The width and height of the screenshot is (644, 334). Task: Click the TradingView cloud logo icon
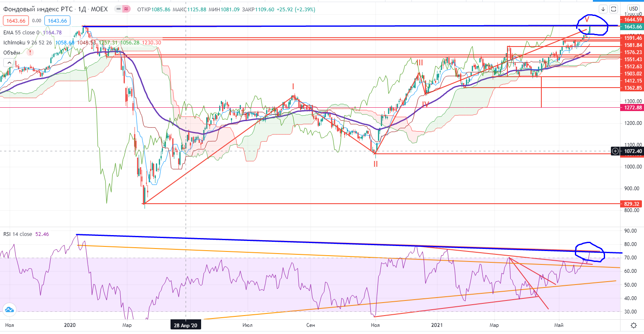(x=9, y=310)
